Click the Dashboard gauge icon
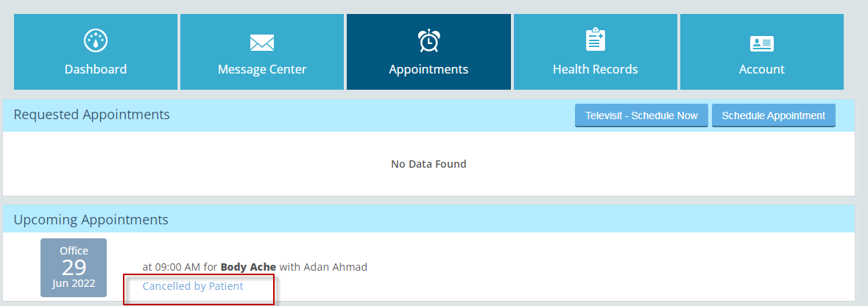 click(x=95, y=41)
